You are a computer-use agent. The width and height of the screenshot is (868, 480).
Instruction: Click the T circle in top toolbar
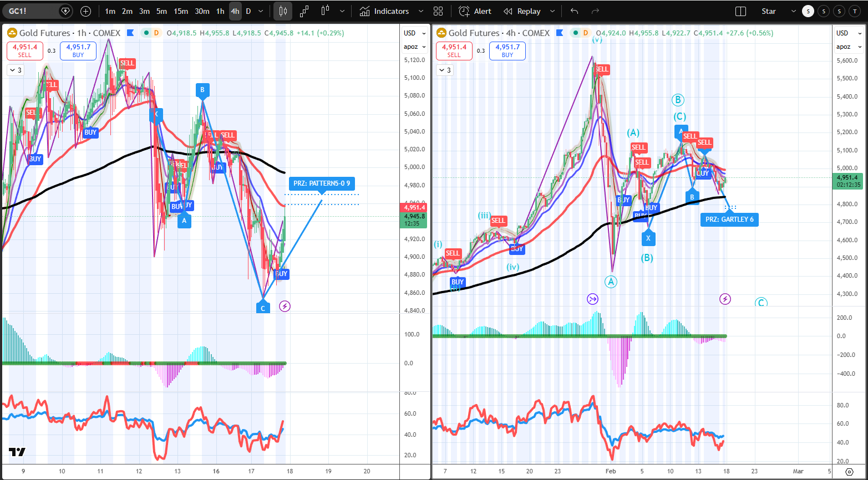(855, 11)
